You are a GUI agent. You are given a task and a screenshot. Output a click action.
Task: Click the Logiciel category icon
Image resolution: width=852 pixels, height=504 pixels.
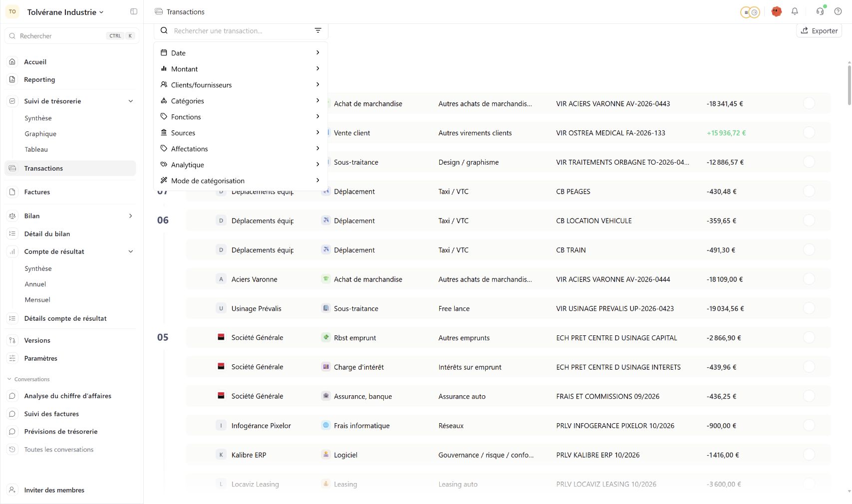point(325,455)
